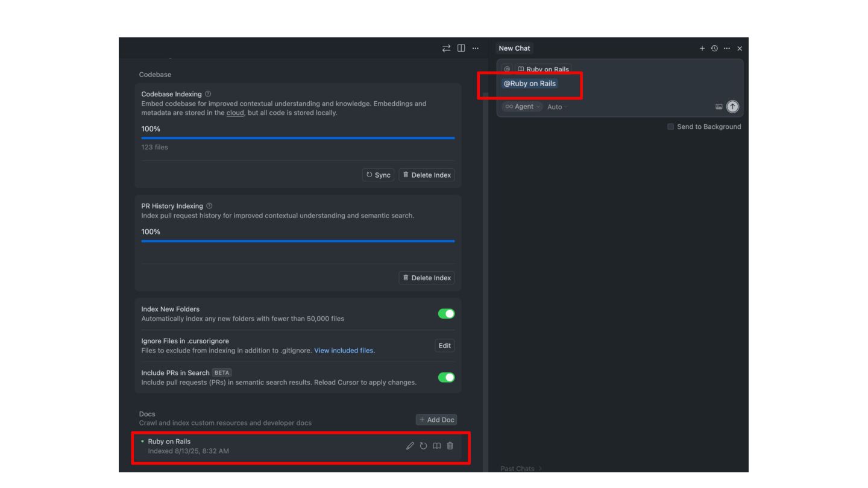The image size is (868, 488).
Task: Click the Codebase Indexing info icon
Action: click(x=208, y=94)
